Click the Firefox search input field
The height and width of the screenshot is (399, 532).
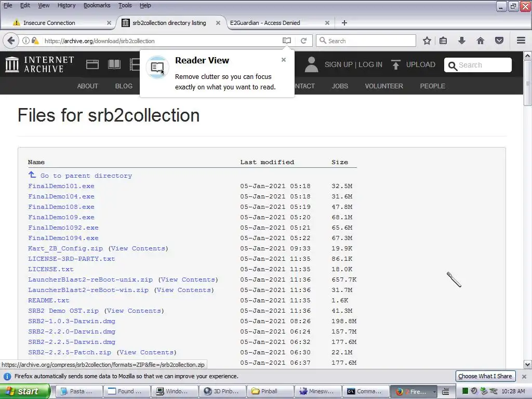pos(366,41)
